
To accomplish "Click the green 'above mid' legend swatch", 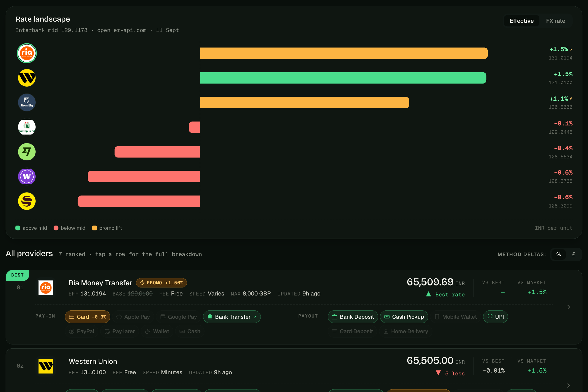I will (18, 228).
